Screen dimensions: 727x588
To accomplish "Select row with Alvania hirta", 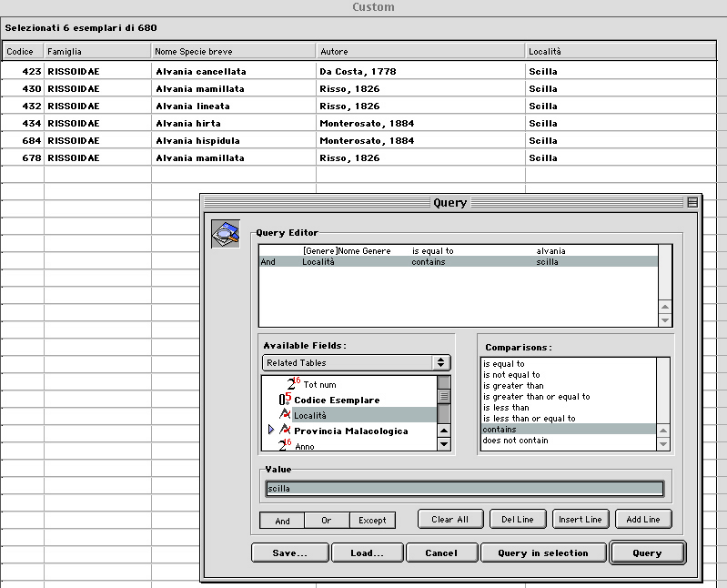I will [x=358, y=123].
